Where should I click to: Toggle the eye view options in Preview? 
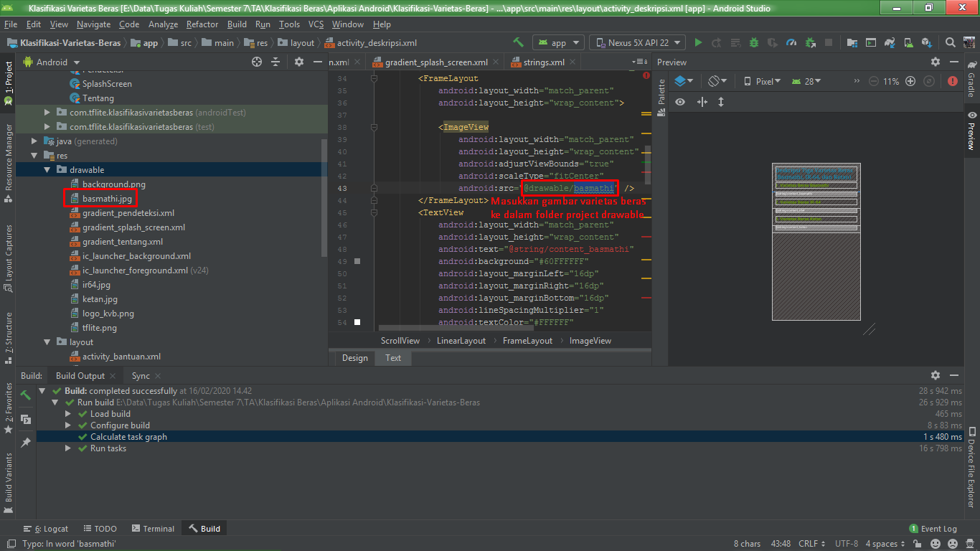coord(680,102)
